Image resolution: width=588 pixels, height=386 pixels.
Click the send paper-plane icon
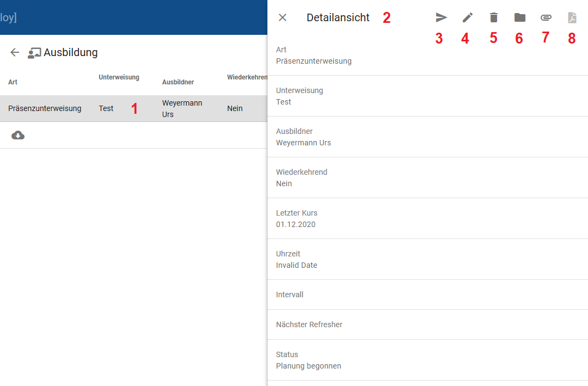point(441,17)
